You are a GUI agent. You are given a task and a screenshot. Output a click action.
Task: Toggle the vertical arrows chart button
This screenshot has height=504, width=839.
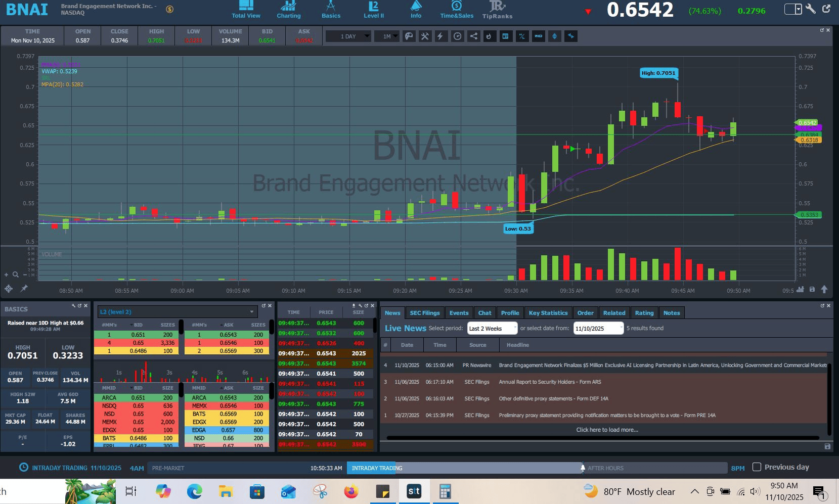point(555,36)
